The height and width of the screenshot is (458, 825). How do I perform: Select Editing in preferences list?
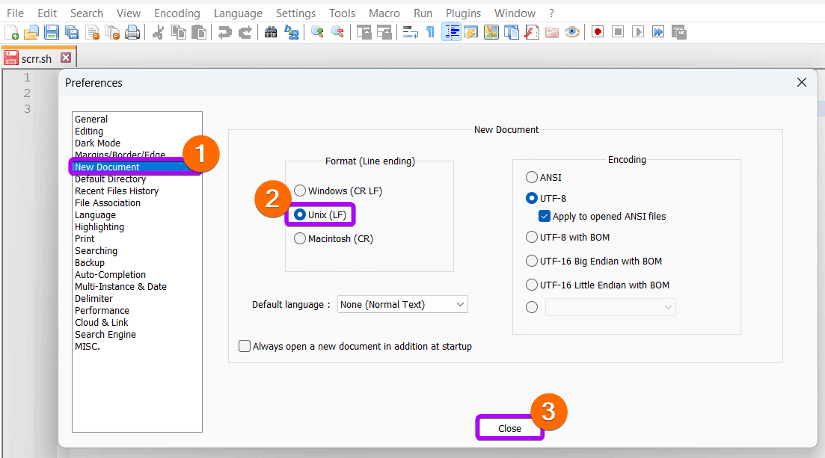tap(89, 131)
